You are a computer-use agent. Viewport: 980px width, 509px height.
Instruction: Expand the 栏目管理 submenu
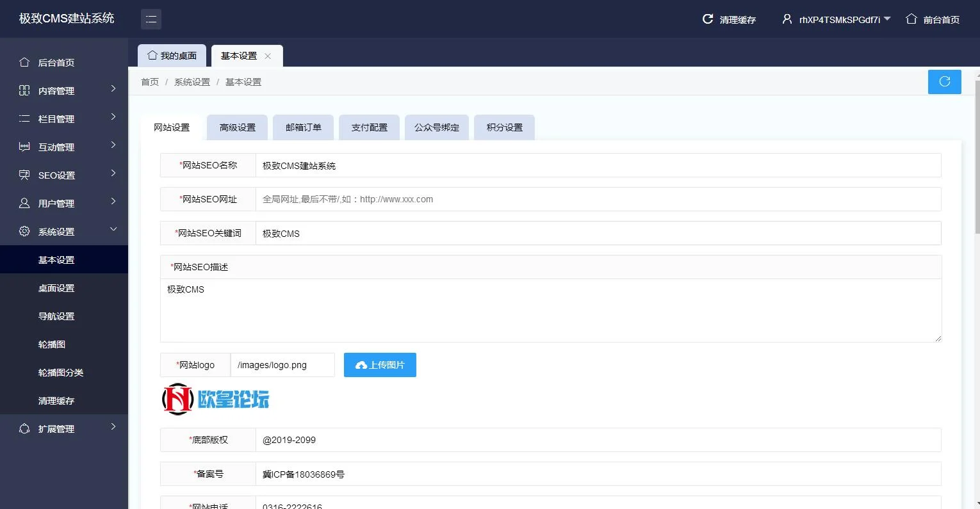[113, 117]
